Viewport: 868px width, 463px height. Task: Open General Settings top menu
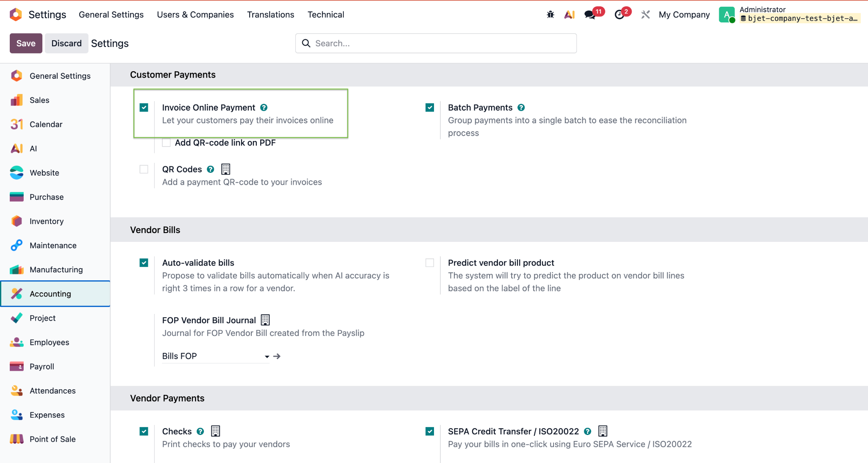tap(111, 15)
